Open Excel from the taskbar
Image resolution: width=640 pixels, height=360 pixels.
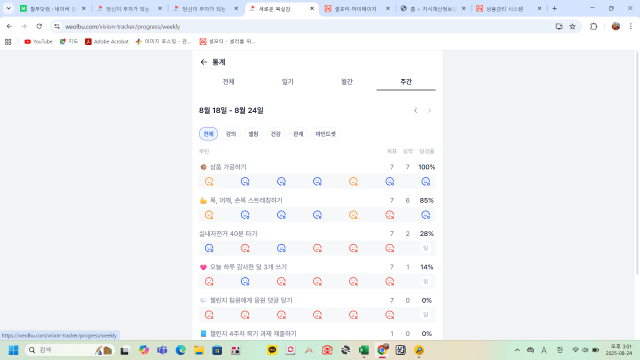pos(364,350)
